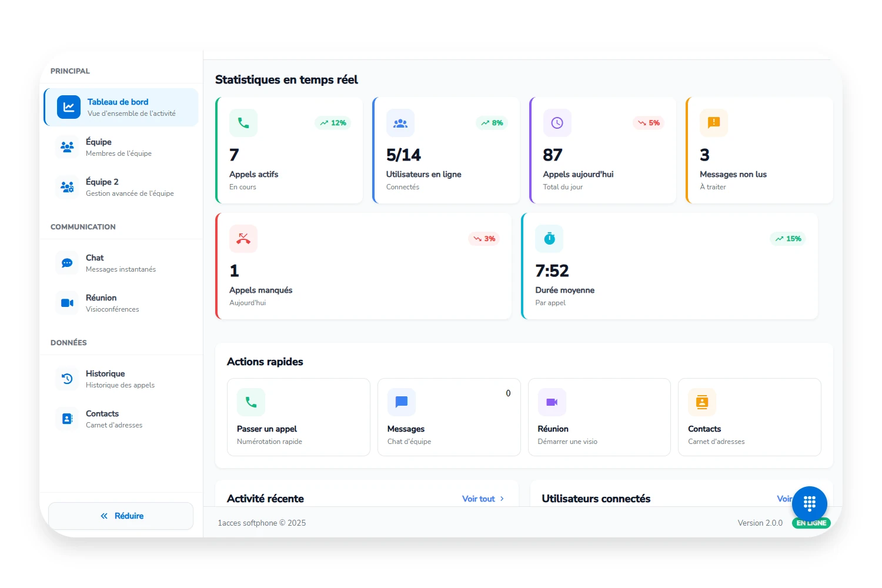Open Historique via the clock-arrow icon
Viewport: 882px width, 588px height.
point(66,378)
